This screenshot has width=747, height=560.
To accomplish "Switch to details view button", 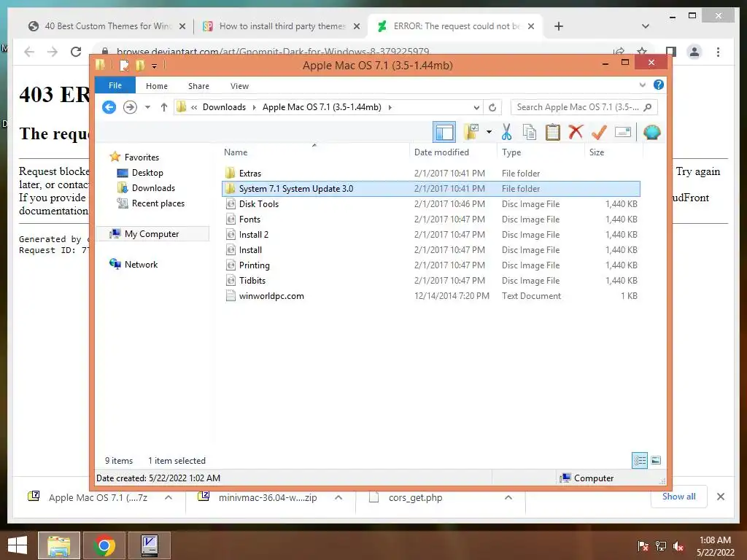I will pyautogui.click(x=640, y=460).
